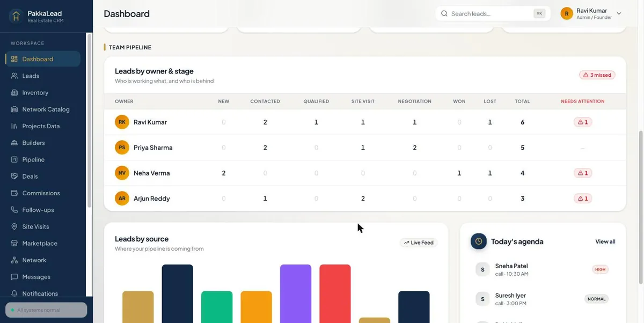Click the sidebar vertical scrollbar
The width and height of the screenshot is (644, 323).
pyautogui.click(x=90, y=121)
